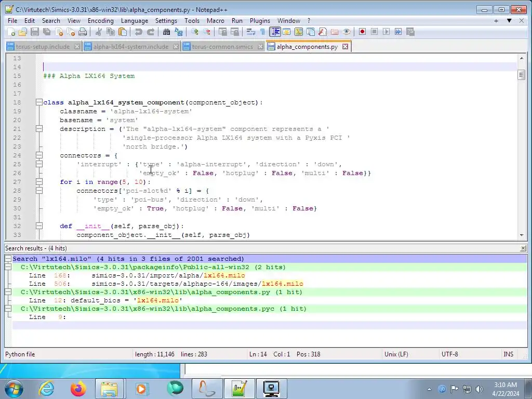
Task: Click the Save All toolbar icon
Action: click(x=46, y=32)
